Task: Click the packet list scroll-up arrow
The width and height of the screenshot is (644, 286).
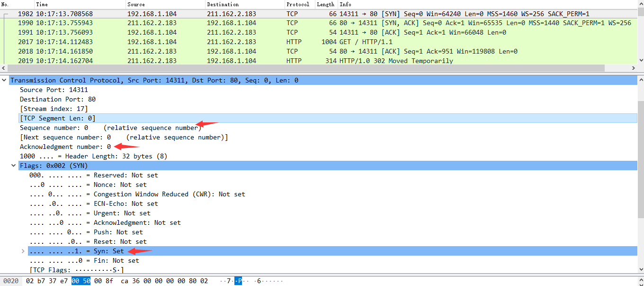Action: pyautogui.click(x=640, y=13)
